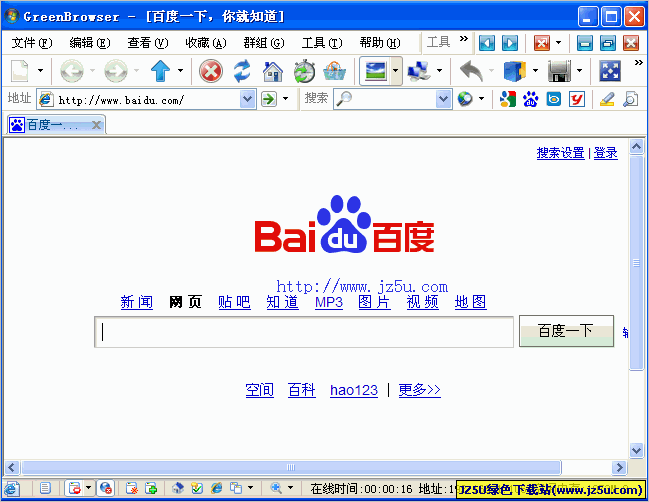649x502 pixels.
Task: Open the floppy disk save dropdown
Action: point(579,71)
